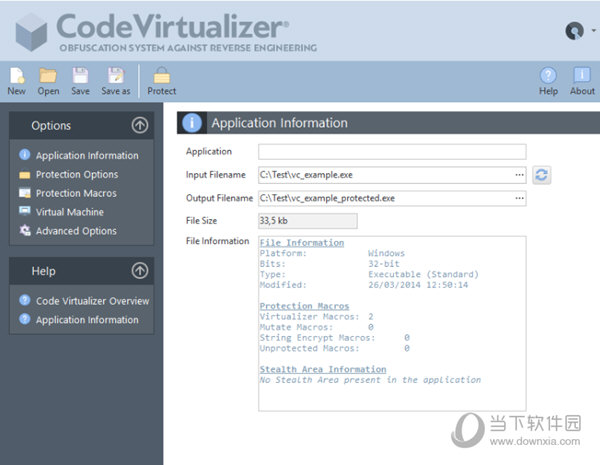Expand the dropdown arrow beside header user icon
This screenshot has height=465, width=600.
[593, 30]
